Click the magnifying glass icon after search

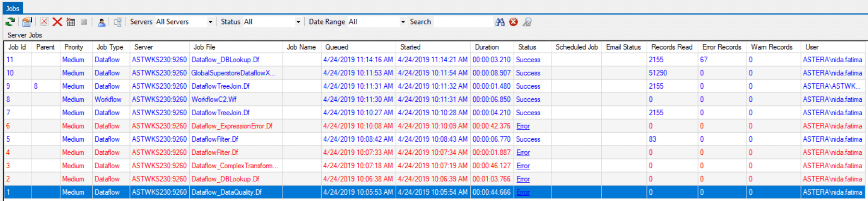pos(527,22)
